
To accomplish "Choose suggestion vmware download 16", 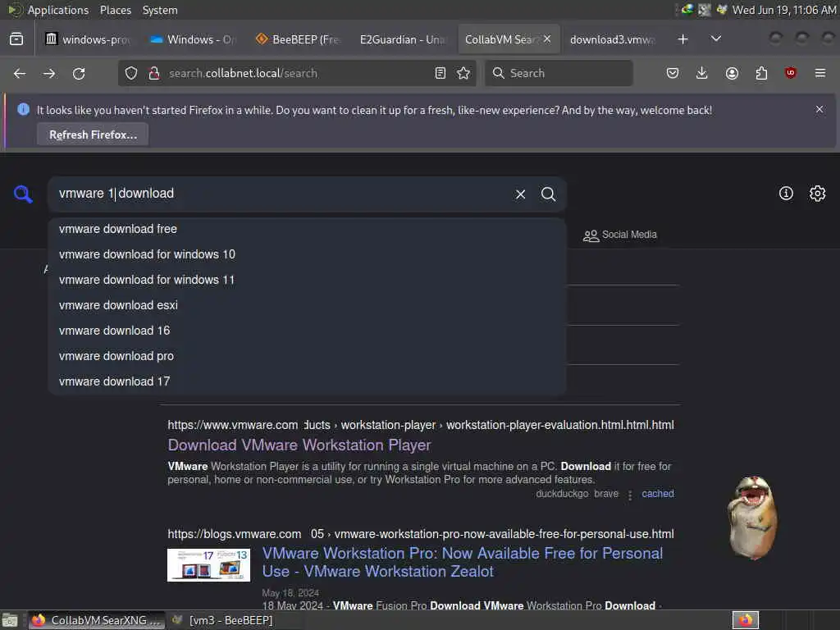I will coord(307,331).
